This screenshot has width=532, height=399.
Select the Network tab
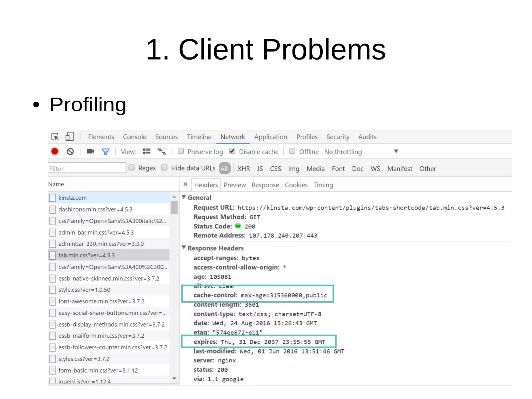tap(233, 137)
